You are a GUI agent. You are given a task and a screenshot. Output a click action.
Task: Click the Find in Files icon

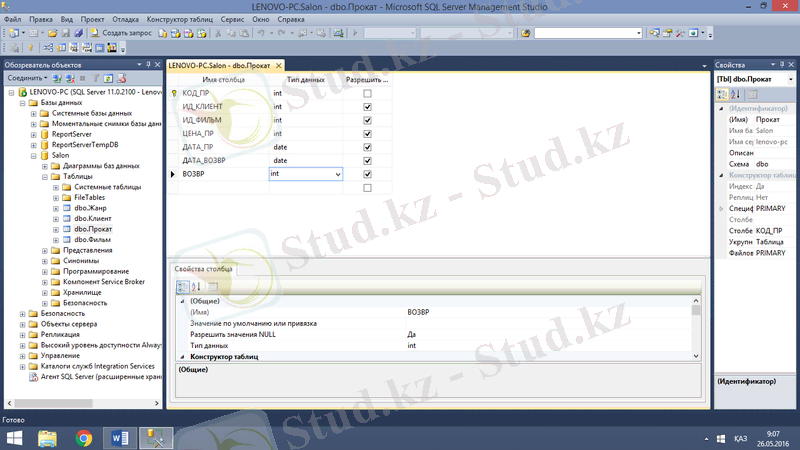(526, 33)
